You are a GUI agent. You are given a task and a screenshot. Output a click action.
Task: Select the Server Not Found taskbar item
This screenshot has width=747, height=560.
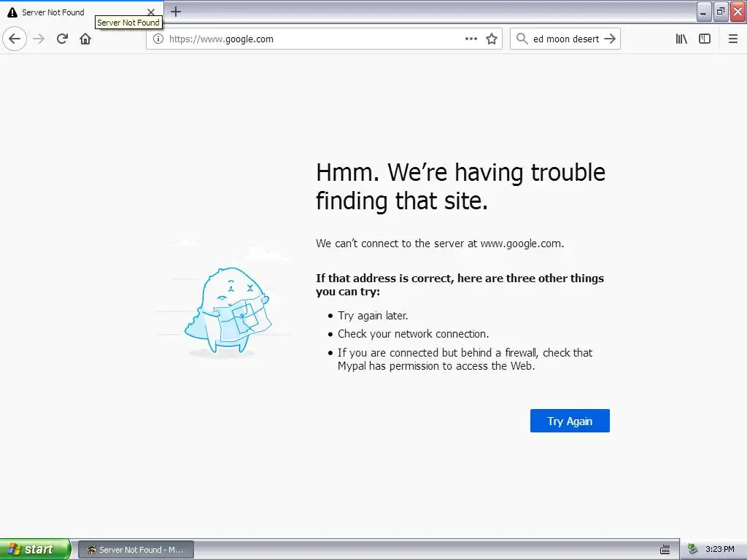click(136, 550)
